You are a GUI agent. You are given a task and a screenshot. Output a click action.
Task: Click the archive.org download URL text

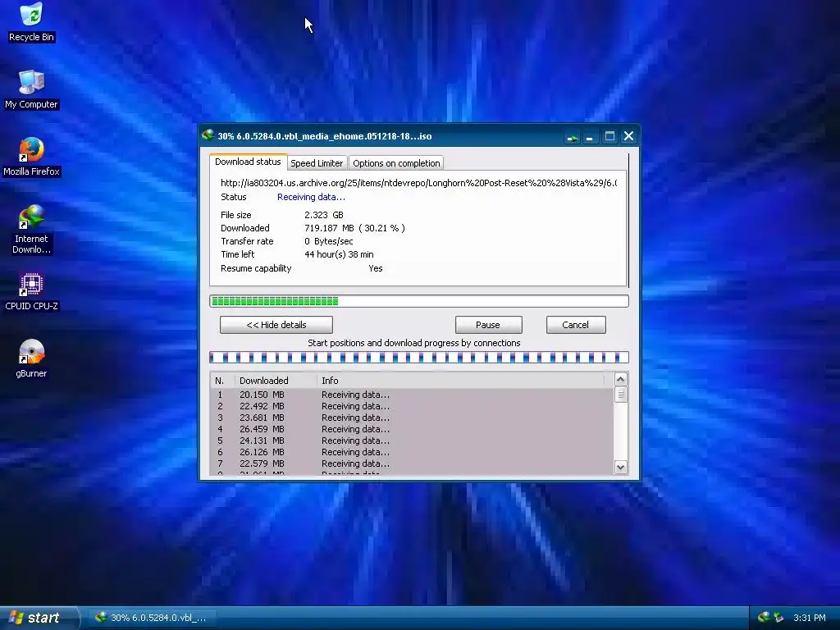pos(419,183)
